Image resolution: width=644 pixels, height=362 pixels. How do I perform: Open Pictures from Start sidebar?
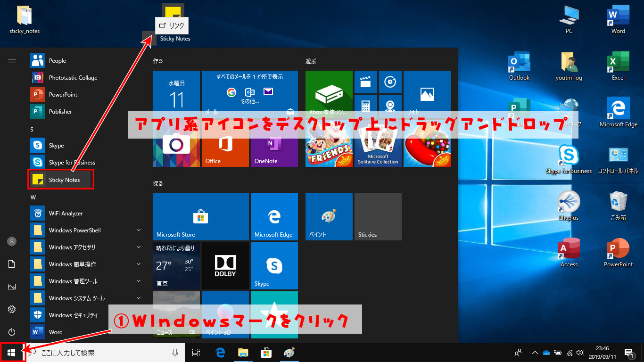point(12,287)
